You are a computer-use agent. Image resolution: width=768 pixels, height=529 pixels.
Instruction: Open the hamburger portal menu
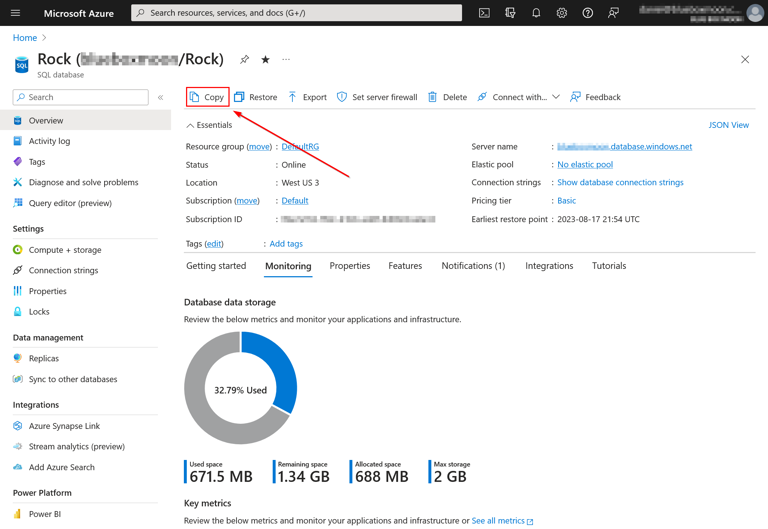(x=15, y=13)
